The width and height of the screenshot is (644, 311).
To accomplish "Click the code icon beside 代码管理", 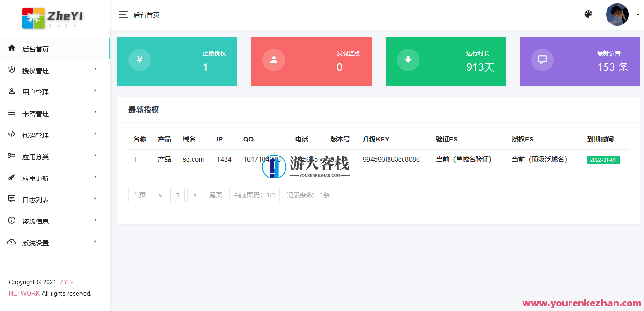I will [x=11, y=134].
